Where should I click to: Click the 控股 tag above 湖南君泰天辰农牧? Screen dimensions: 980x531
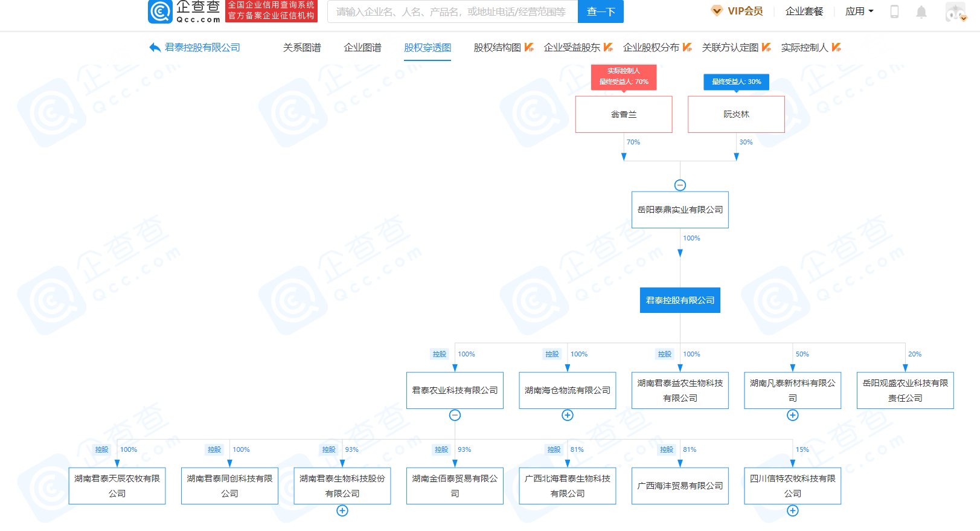point(101,449)
